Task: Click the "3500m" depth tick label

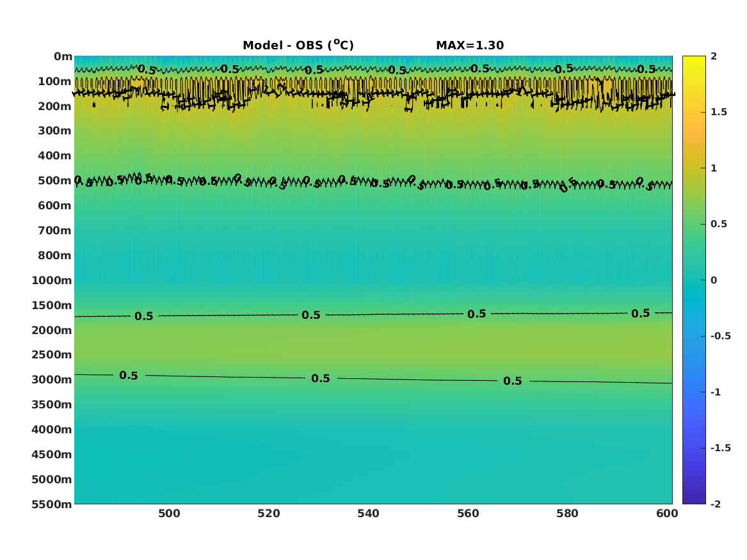Action: (52, 404)
